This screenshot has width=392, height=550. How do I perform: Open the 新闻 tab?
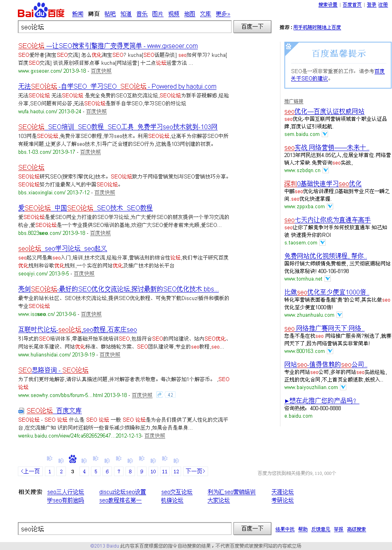78,14
